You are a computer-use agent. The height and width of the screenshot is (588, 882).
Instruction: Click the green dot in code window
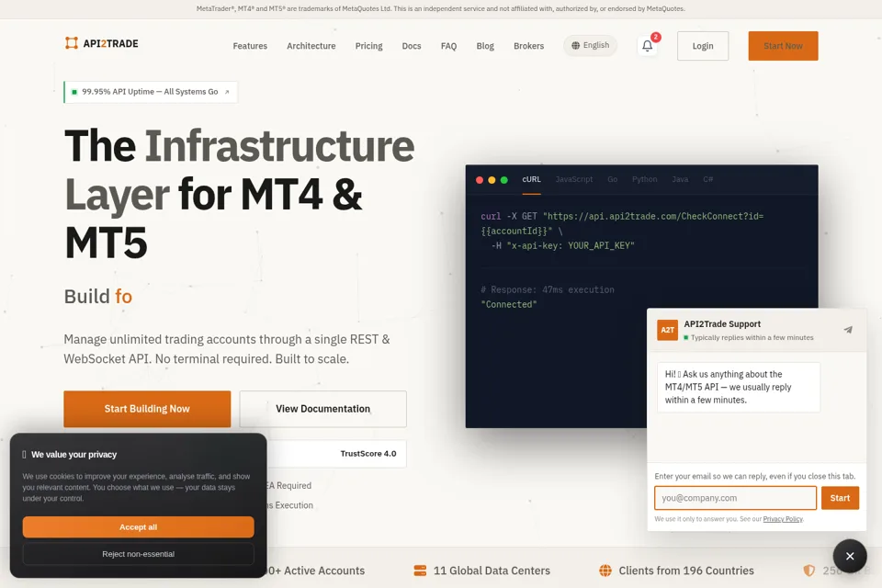(504, 180)
